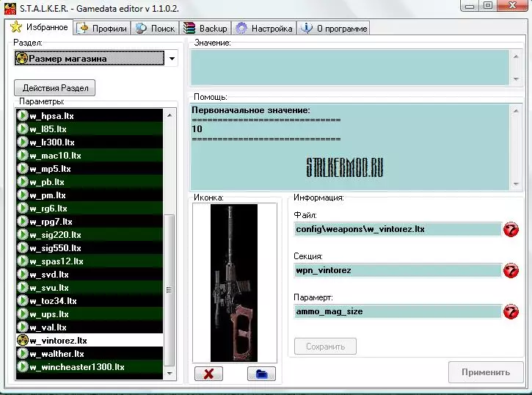Click the parameters list scrollbar thumb

[x=170, y=290]
